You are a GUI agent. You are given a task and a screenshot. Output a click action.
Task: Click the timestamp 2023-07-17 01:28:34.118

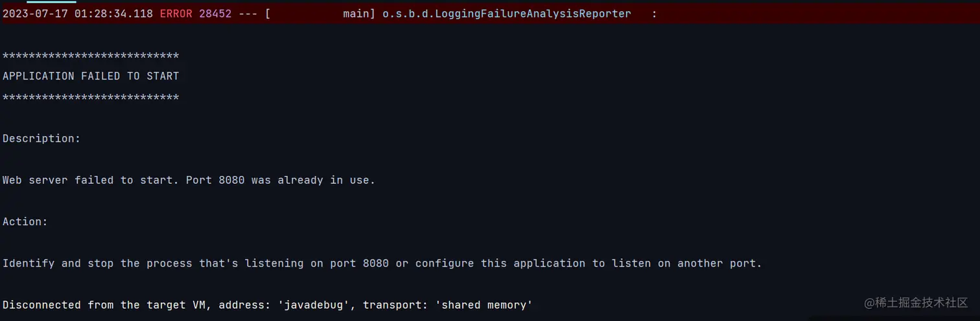pos(78,14)
